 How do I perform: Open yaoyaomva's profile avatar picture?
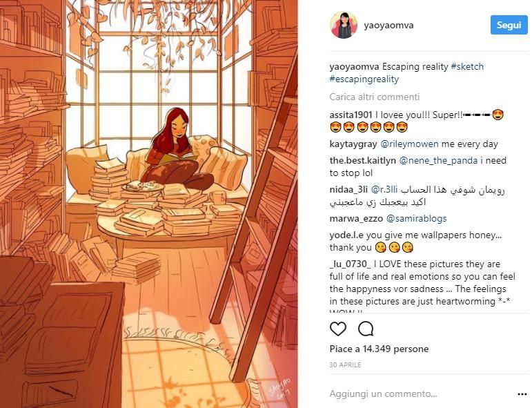click(x=344, y=25)
